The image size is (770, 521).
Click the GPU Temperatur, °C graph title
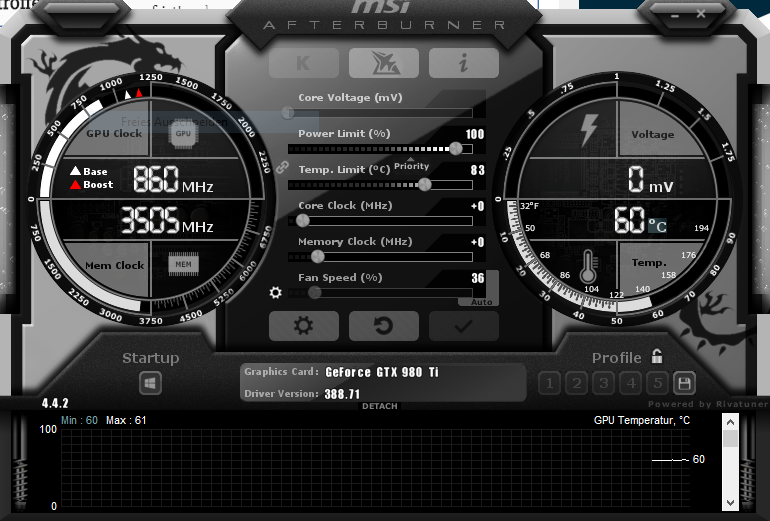pyautogui.click(x=642, y=420)
